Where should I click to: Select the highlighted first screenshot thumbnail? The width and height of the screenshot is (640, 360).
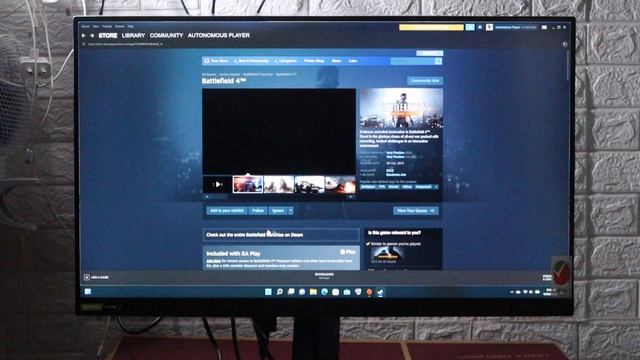(x=248, y=184)
